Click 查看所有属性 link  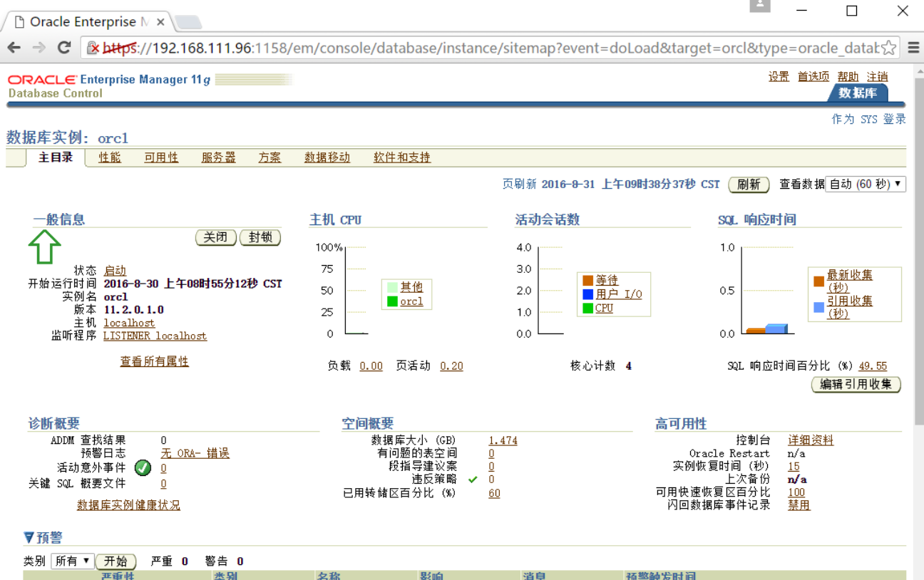[155, 361]
